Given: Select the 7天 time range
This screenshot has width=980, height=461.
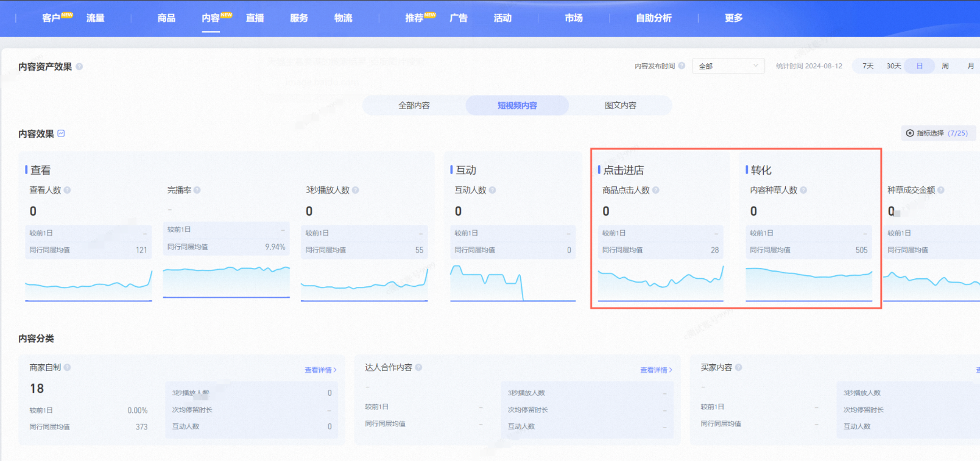Looking at the screenshot, I should click(x=868, y=66).
